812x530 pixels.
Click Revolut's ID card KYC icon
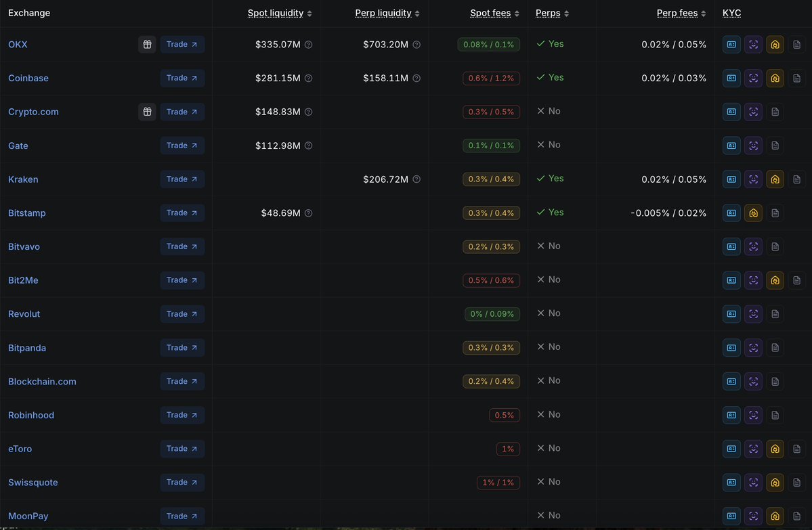[731, 313]
